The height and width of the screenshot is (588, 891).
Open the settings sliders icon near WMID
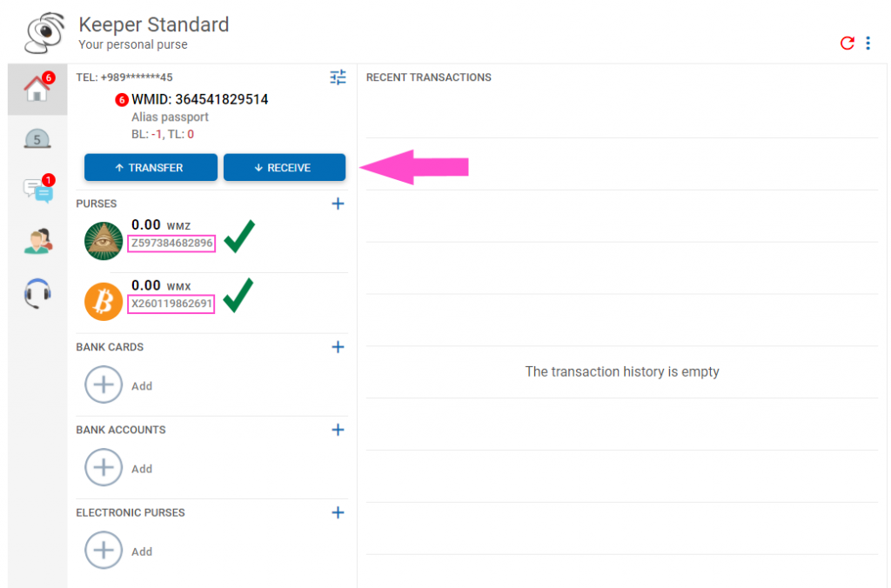pyautogui.click(x=338, y=77)
